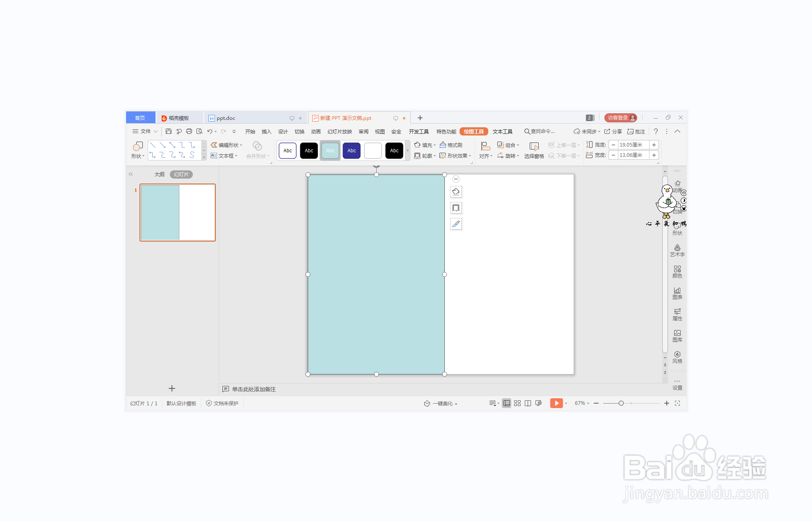Select the dark blue Abc shape style
The image size is (812, 521).
352,151
